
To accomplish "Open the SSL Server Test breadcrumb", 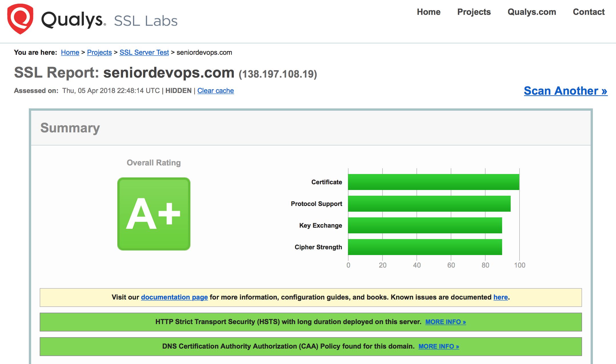I will 144,52.
